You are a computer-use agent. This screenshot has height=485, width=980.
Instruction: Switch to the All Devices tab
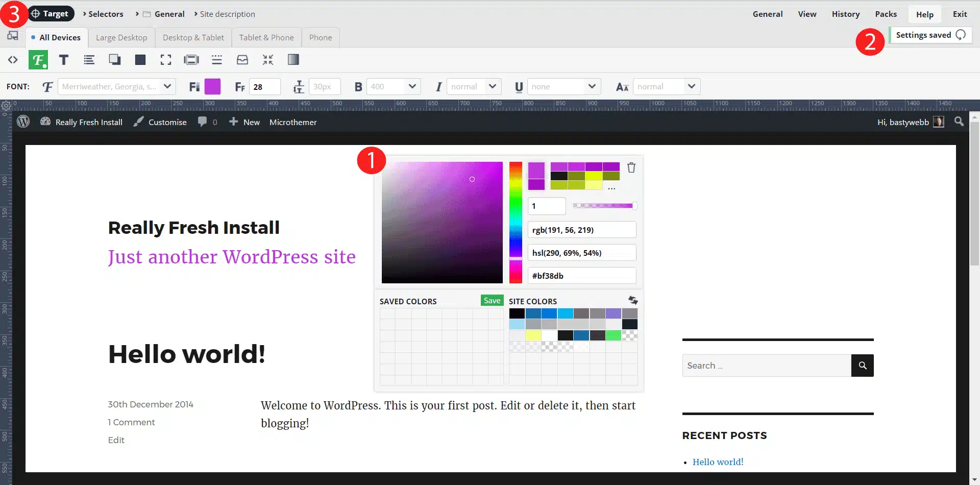tap(56, 37)
